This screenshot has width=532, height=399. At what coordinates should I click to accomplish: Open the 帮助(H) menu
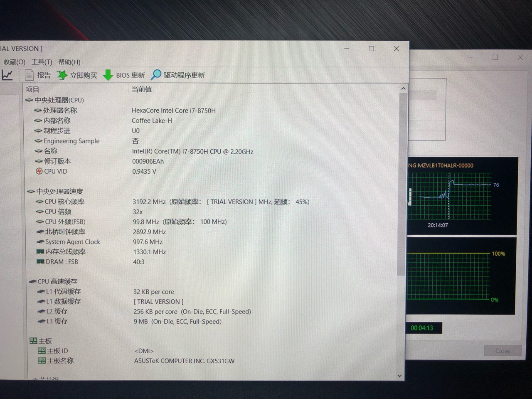(x=70, y=62)
